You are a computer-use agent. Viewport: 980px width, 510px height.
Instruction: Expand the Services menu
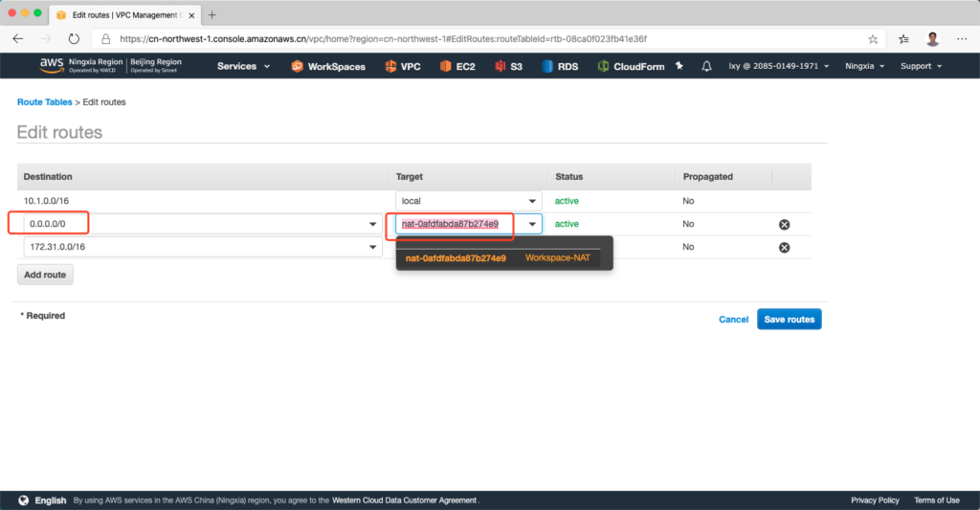[x=243, y=66]
